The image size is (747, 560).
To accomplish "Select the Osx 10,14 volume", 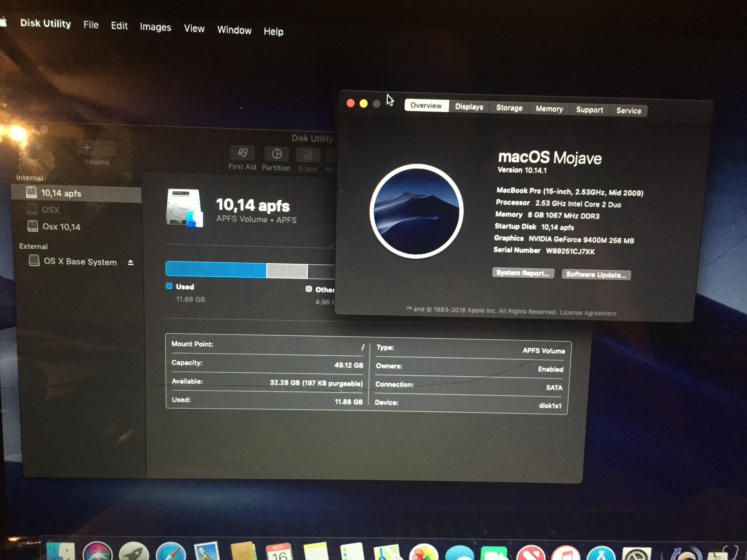I will click(x=61, y=227).
